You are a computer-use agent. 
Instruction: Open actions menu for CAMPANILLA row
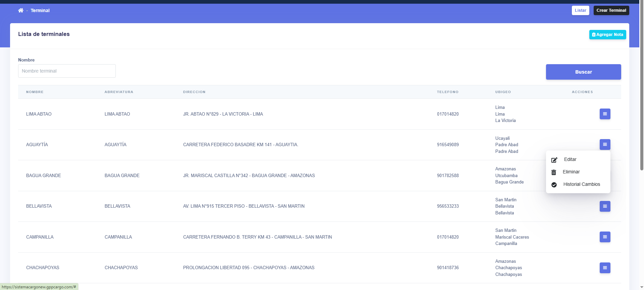click(x=605, y=237)
